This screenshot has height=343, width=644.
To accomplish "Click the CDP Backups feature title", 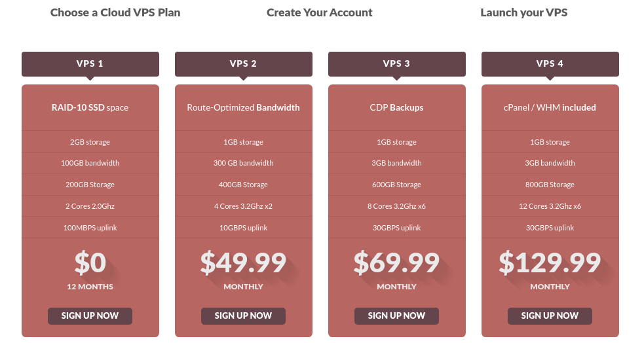I will (397, 107).
